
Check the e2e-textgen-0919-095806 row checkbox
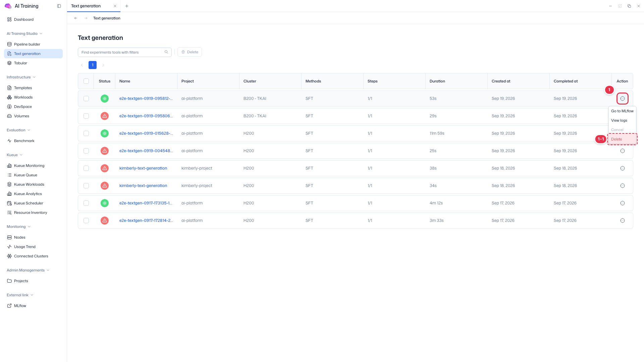(x=86, y=116)
